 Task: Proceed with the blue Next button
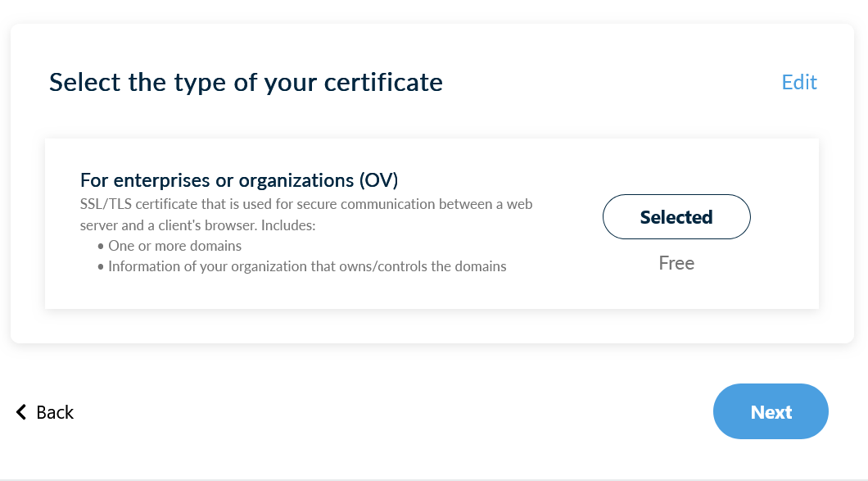771,411
